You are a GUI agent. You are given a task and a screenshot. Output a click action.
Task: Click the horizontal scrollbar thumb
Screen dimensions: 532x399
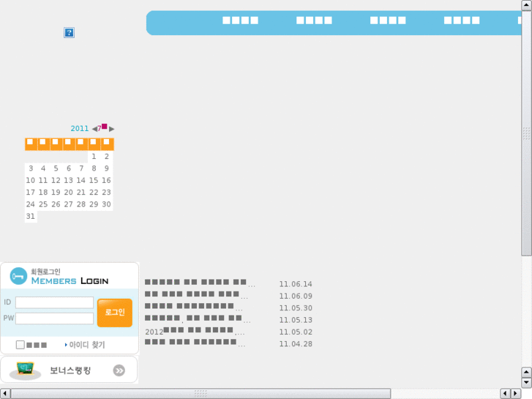201,394
